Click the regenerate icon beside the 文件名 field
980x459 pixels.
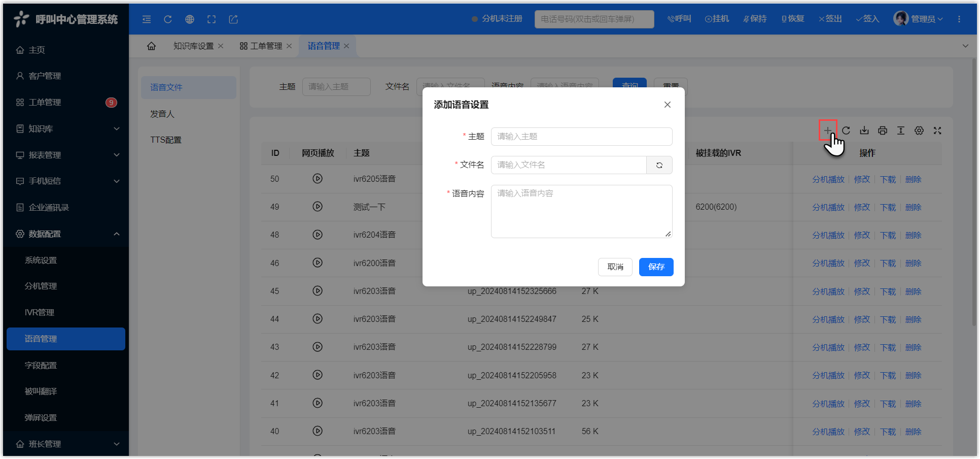click(659, 165)
